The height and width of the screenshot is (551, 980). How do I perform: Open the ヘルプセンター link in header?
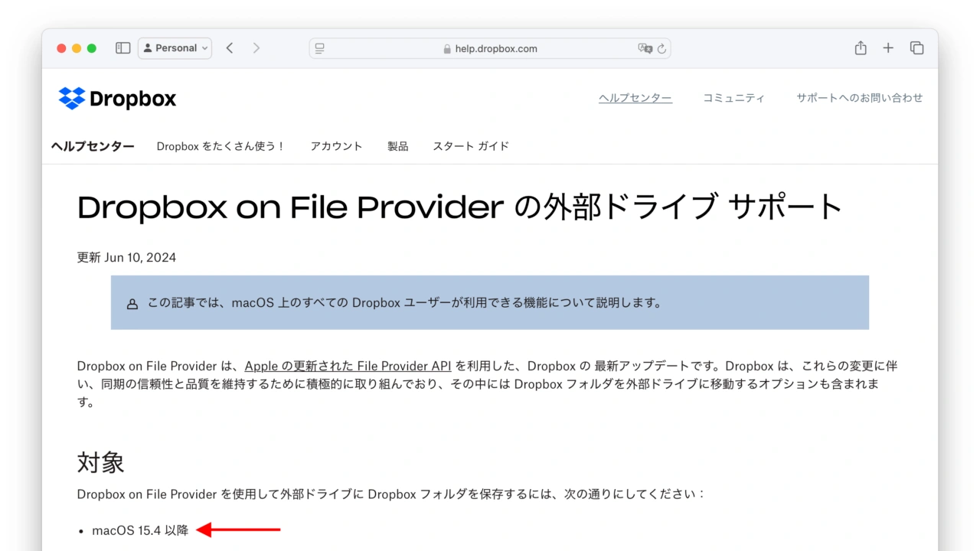[635, 98]
